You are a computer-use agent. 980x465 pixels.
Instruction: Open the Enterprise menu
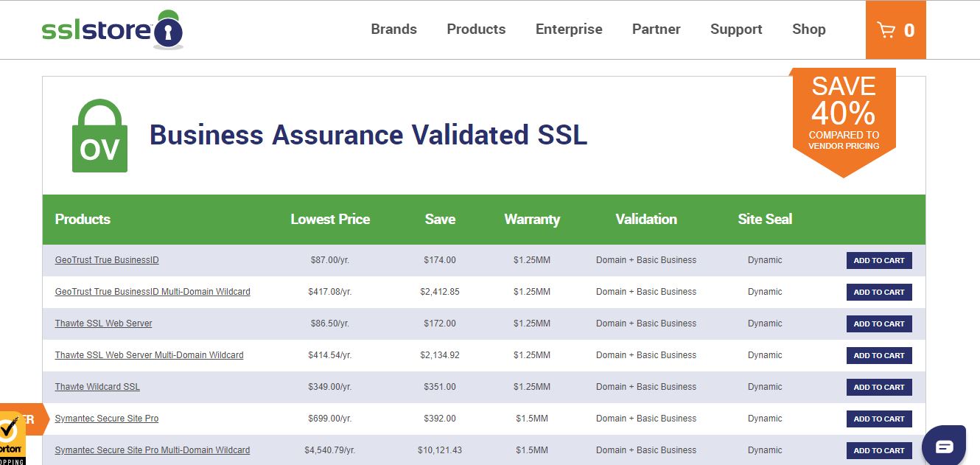(568, 29)
